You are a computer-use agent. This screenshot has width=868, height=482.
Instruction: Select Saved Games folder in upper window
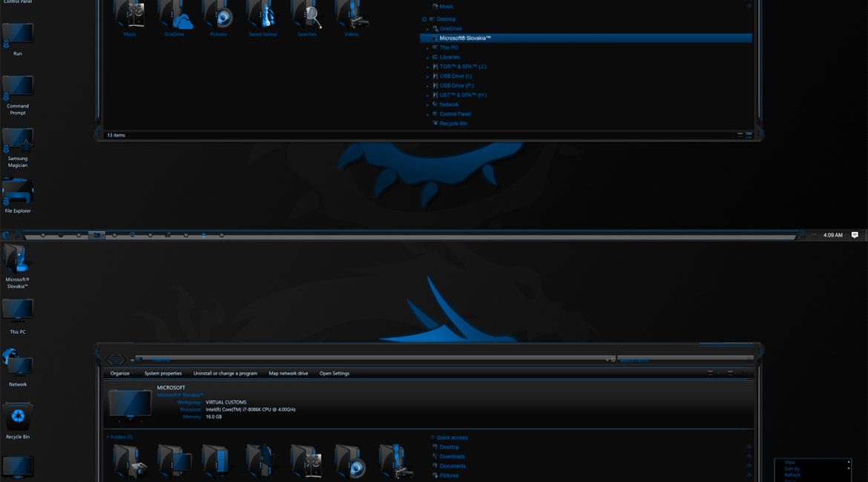pos(263,19)
